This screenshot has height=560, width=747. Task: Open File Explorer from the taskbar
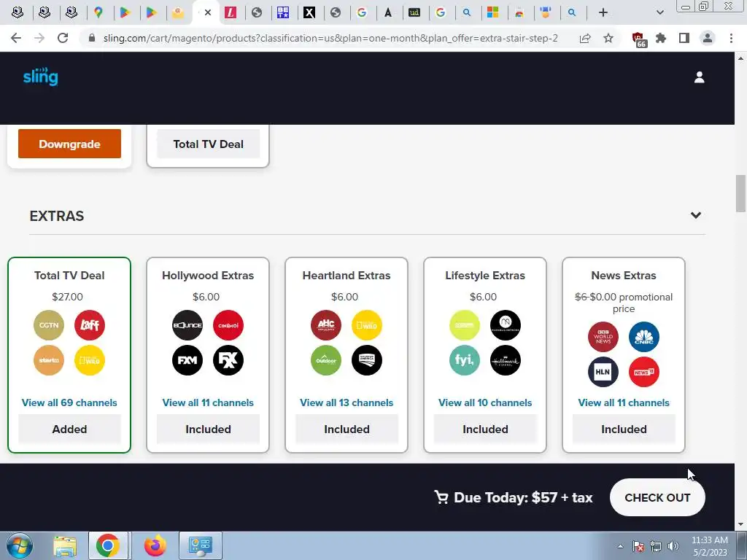[x=65, y=545]
